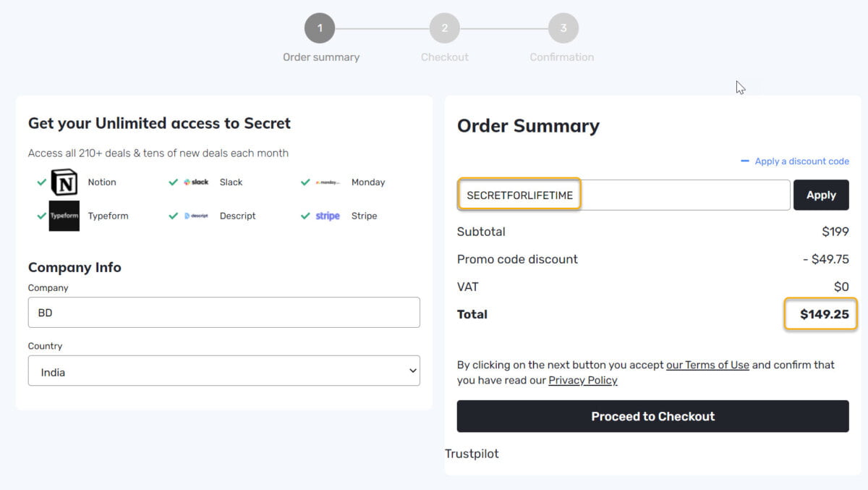Click the Trustpilot logo

pyautogui.click(x=472, y=454)
